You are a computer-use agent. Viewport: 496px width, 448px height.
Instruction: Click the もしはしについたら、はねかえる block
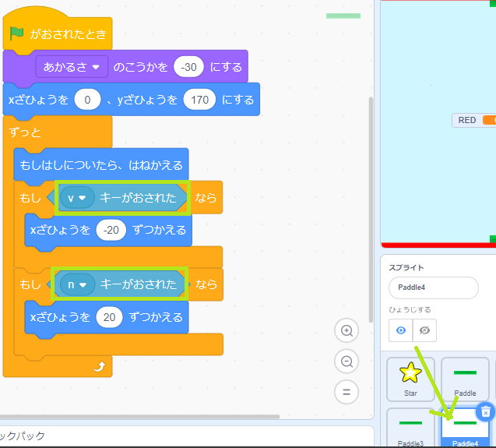[101, 165]
